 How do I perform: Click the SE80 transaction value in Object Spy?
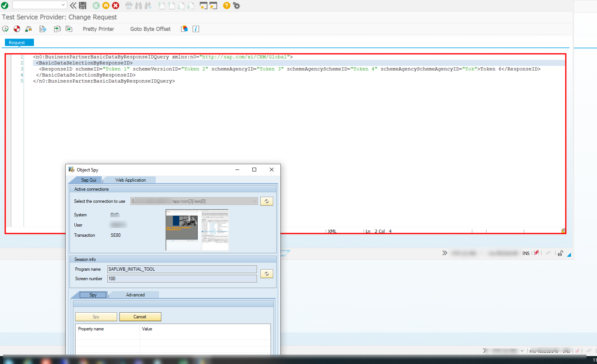pos(116,235)
